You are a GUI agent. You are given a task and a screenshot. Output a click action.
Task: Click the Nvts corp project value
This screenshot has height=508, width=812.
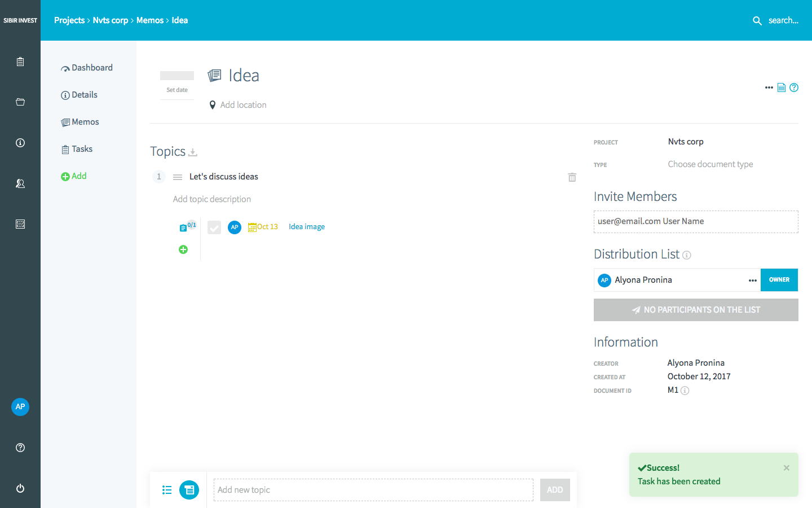[686, 142]
